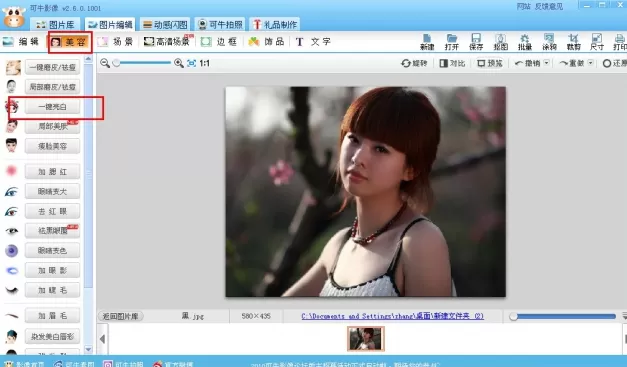The width and height of the screenshot is (627, 367).
Task: Open the file path link in status bar
Action: pyautogui.click(x=393, y=316)
